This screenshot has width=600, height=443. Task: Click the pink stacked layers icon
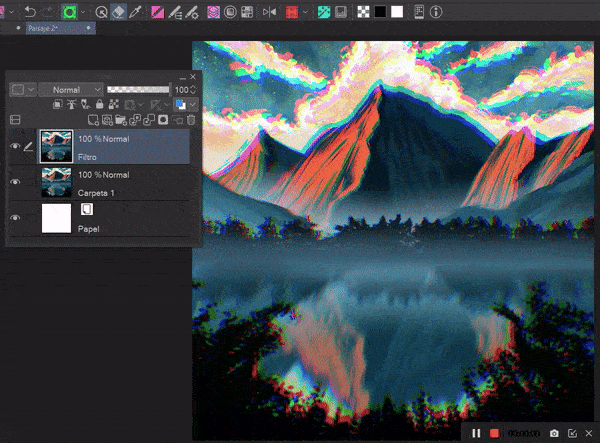(214, 12)
